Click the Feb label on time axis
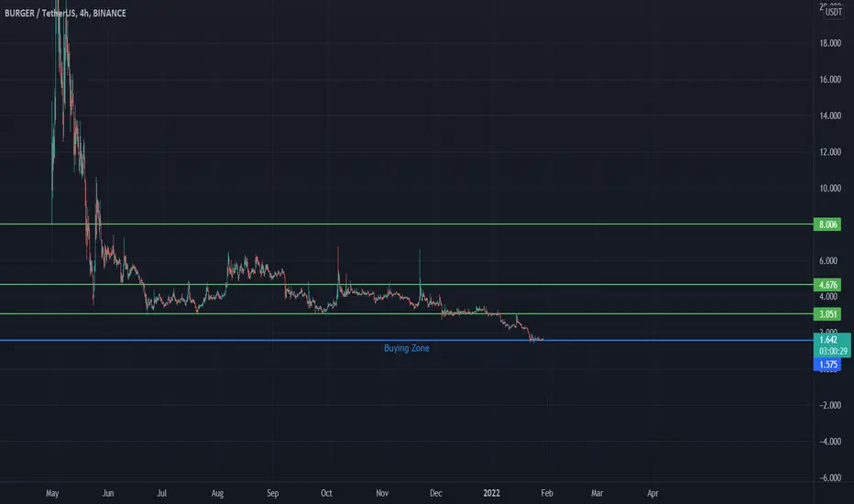854x504 pixels. [x=547, y=493]
